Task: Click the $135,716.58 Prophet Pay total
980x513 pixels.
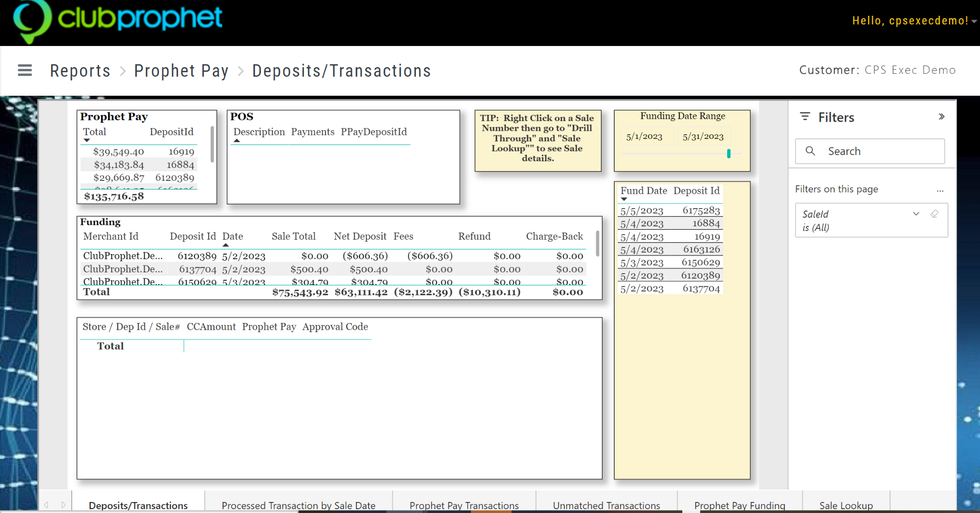Action: point(114,196)
